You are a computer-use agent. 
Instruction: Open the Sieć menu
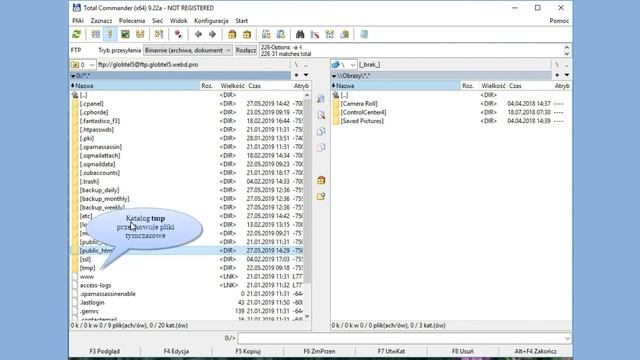click(x=157, y=21)
